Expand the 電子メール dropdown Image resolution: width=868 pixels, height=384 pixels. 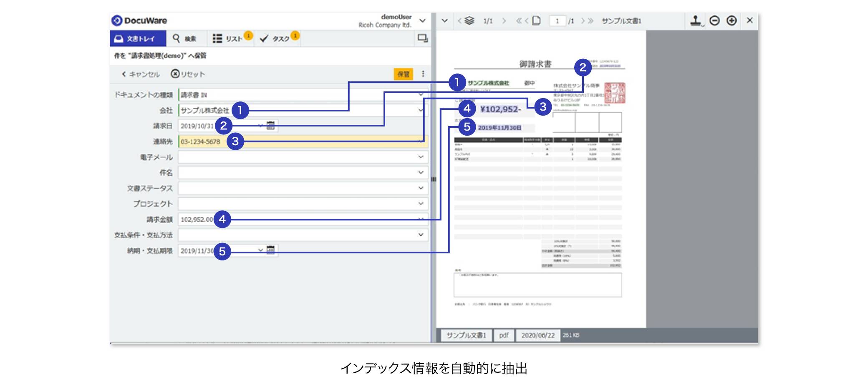point(421,157)
